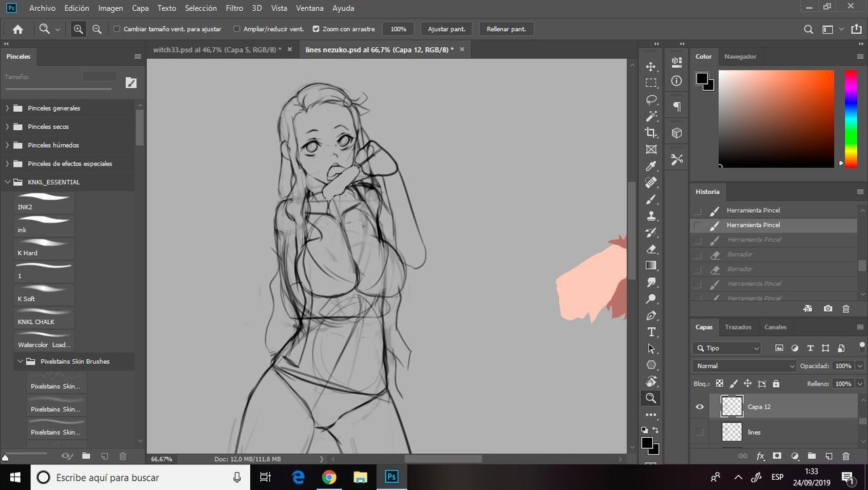The width and height of the screenshot is (868, 490).
Task: Toggle lock image pixels brush icon
Action: pyautogui.click(x=734, y=384)
